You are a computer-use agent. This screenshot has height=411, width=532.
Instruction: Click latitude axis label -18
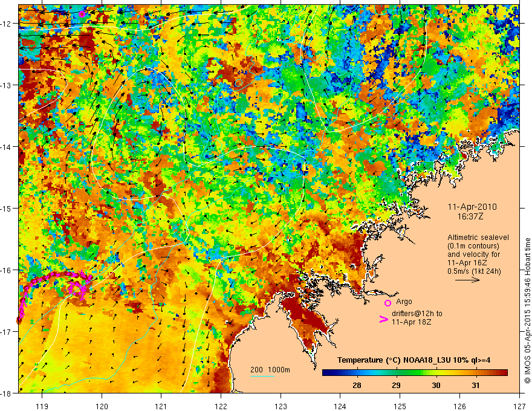7,393
